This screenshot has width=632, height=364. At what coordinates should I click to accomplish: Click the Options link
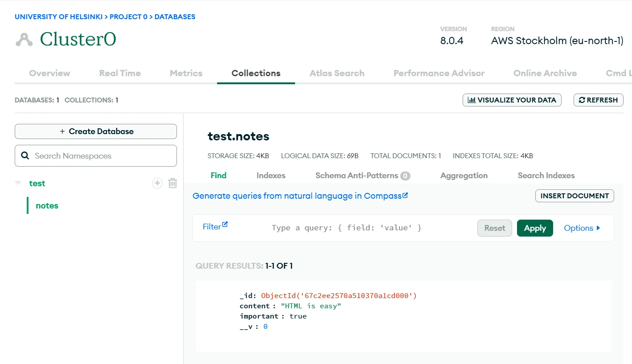(x=582, y=228)
